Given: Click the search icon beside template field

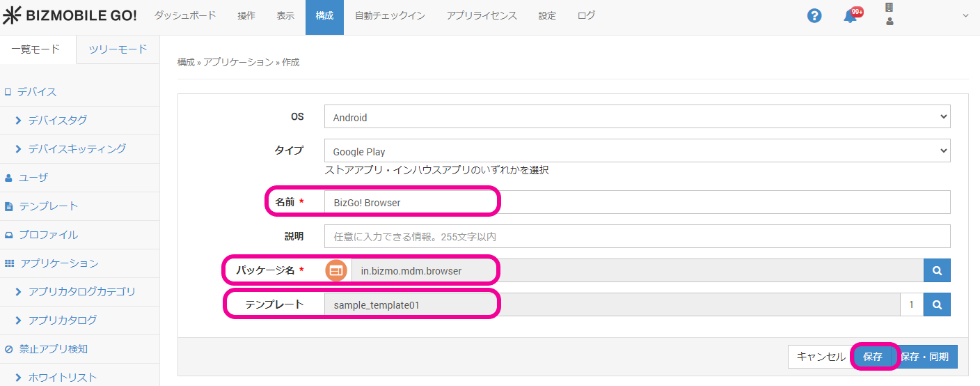Looking at the screenshot, I should [937, 304].
